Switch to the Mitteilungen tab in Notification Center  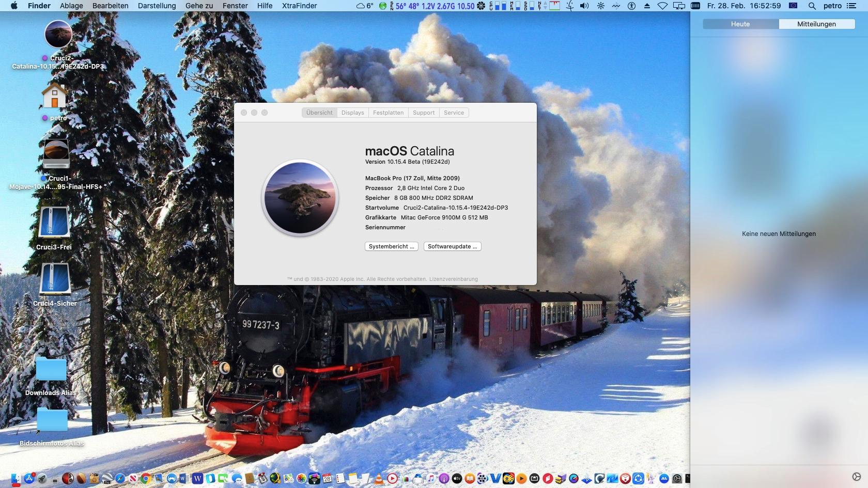[816, 24]
